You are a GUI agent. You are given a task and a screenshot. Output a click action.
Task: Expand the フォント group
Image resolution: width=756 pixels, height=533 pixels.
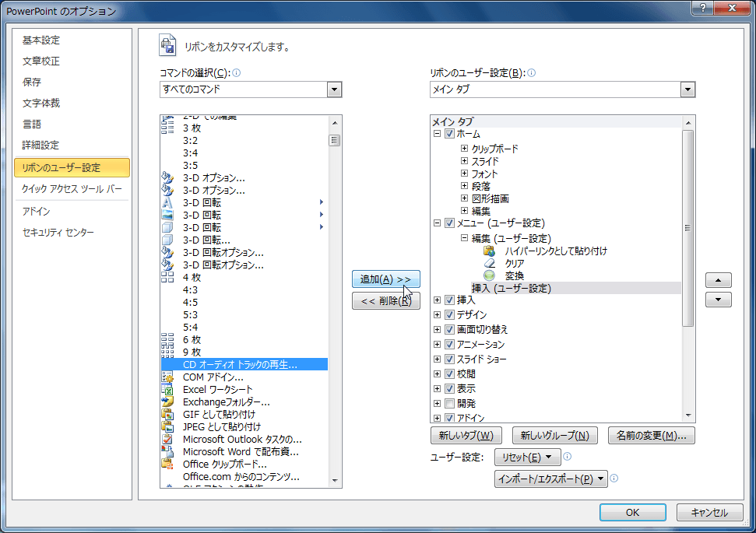tap(464, 174)
